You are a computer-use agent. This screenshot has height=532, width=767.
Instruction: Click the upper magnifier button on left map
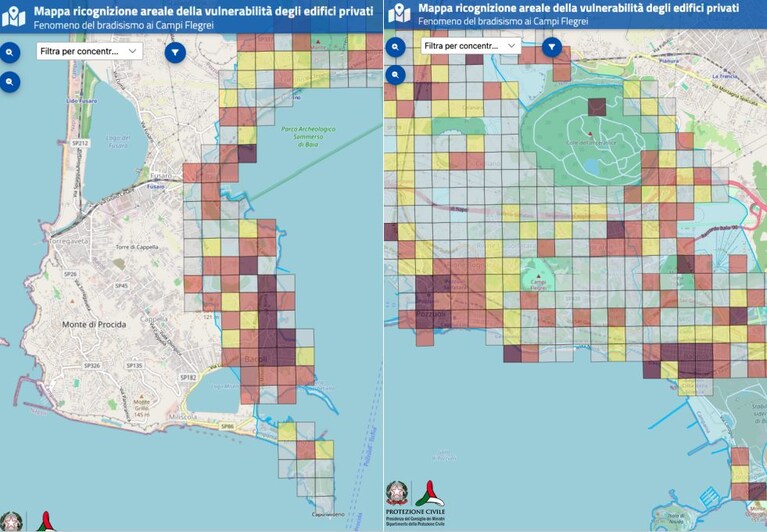pos(10,52)
